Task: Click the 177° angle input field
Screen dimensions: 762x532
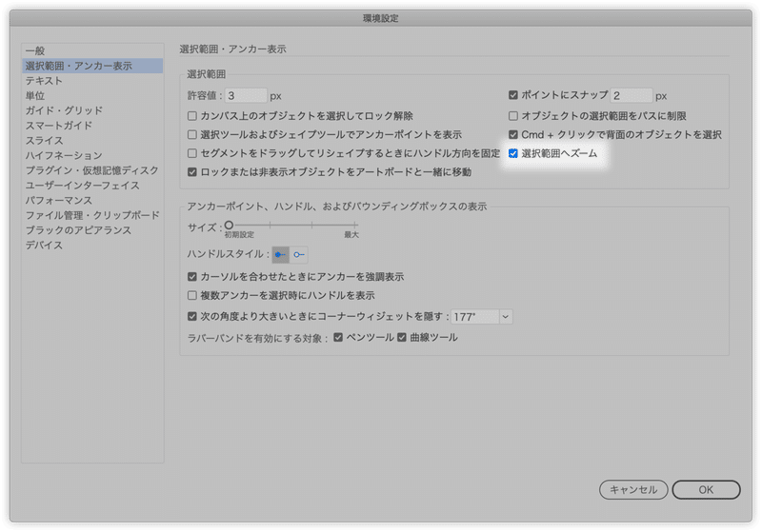Action: [474, 317]
